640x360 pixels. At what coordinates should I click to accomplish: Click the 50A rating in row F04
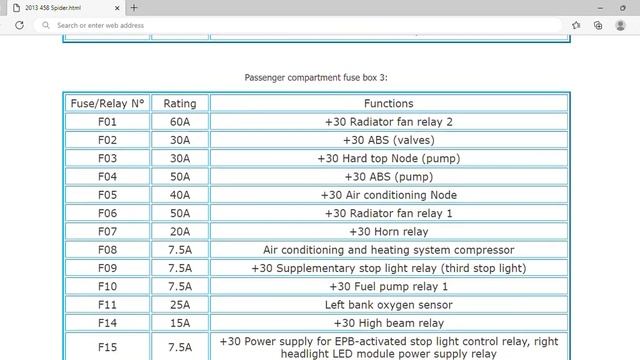[x=180, y=177]
